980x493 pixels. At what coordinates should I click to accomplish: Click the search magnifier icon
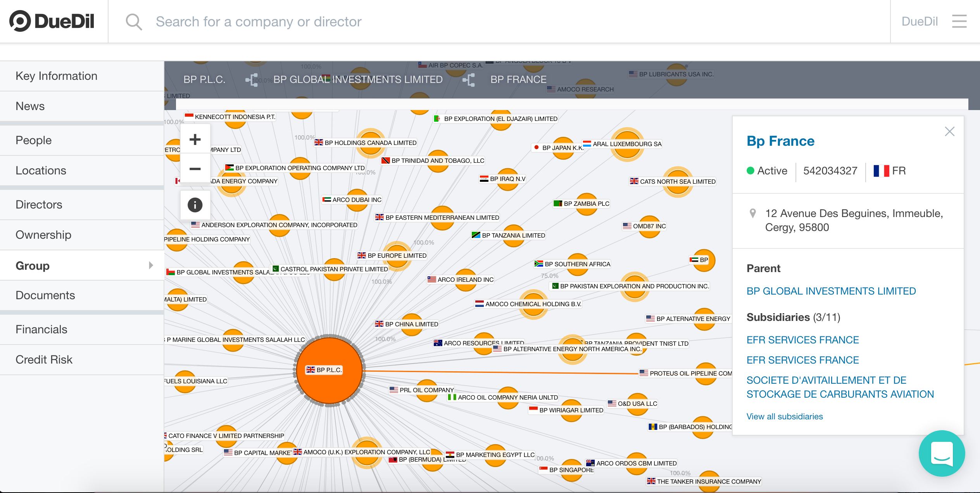[134, 22]
